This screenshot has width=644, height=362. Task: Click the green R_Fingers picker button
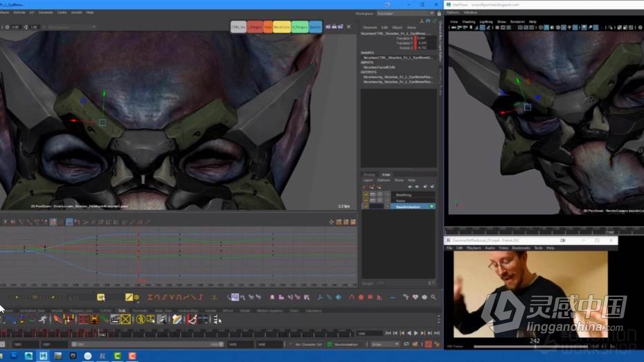300,27
